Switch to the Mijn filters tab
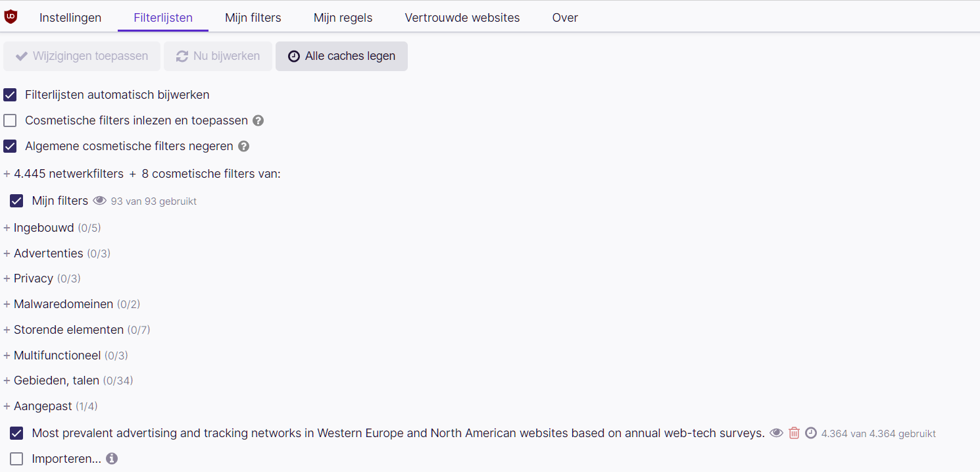 (x=253, y=18)
